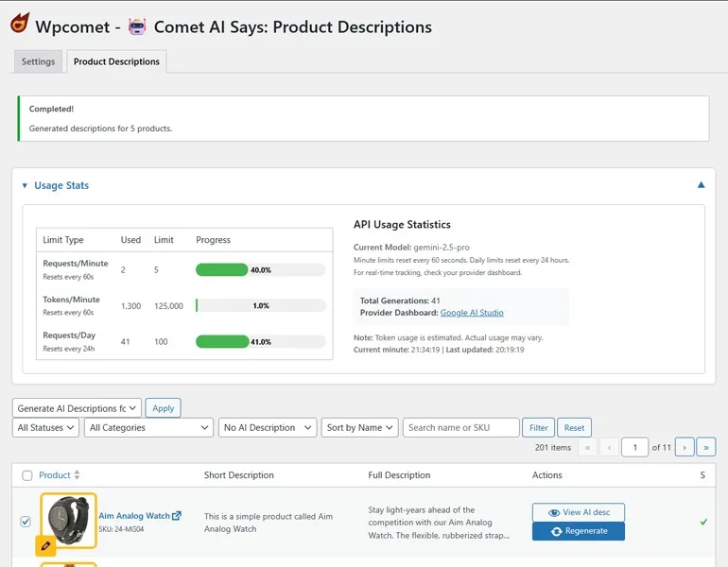Open the external link icon beside Aim Analog Watch
This screenshot has height=567, width=728.
[177, 516]
